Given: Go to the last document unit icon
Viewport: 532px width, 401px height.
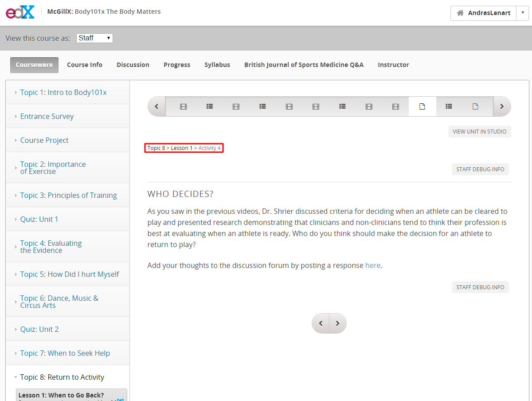Looking at the screenshot, I should click(475, 106).
